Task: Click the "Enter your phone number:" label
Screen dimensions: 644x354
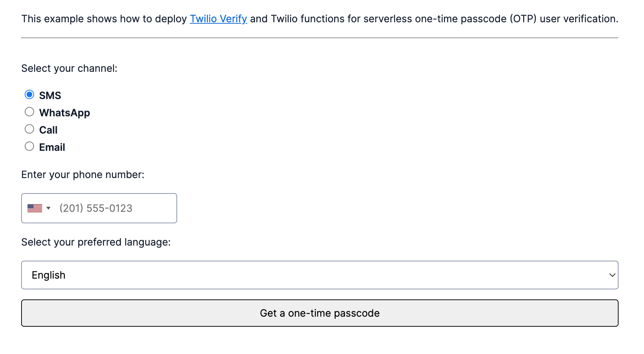Action: [83, 174]
